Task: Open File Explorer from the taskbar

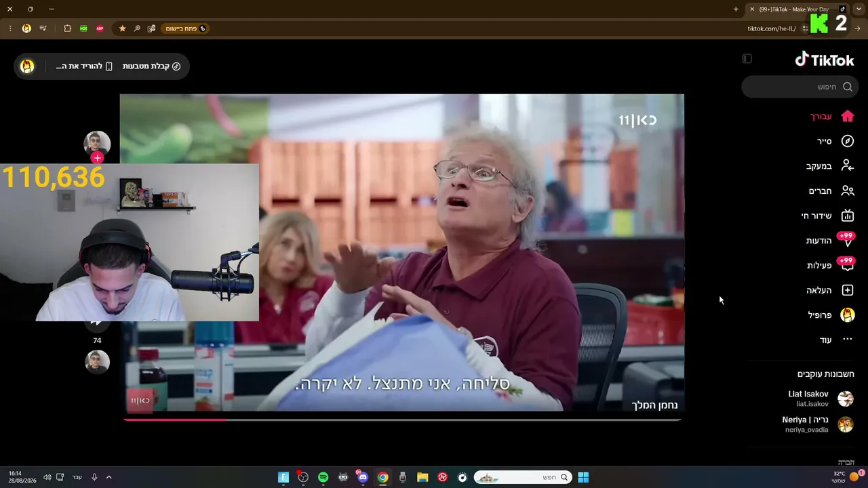Action: tap(422, 477)
